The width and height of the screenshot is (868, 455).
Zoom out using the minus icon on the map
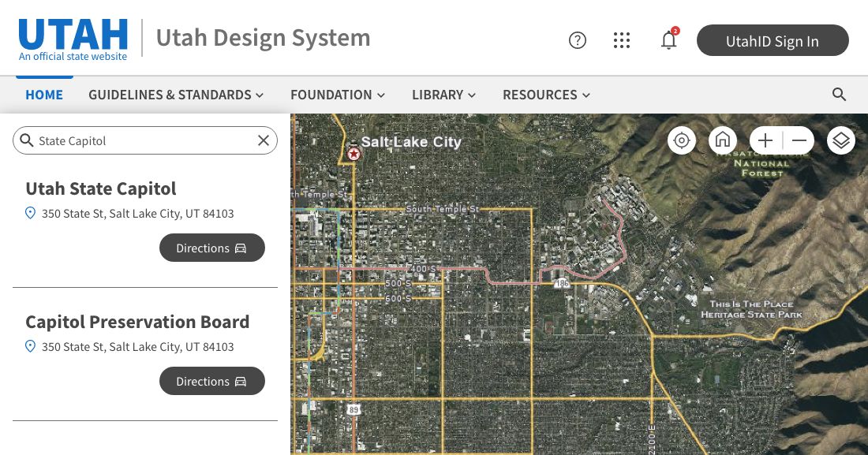tap(799, 140)
